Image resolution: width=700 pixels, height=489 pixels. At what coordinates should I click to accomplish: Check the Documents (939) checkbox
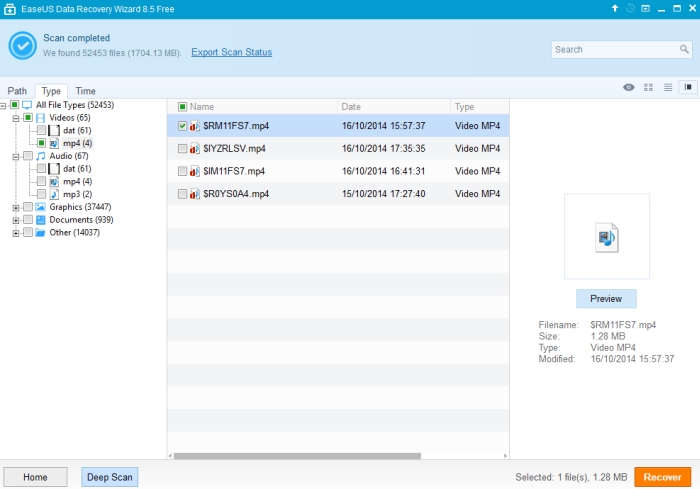pos(28,220)
